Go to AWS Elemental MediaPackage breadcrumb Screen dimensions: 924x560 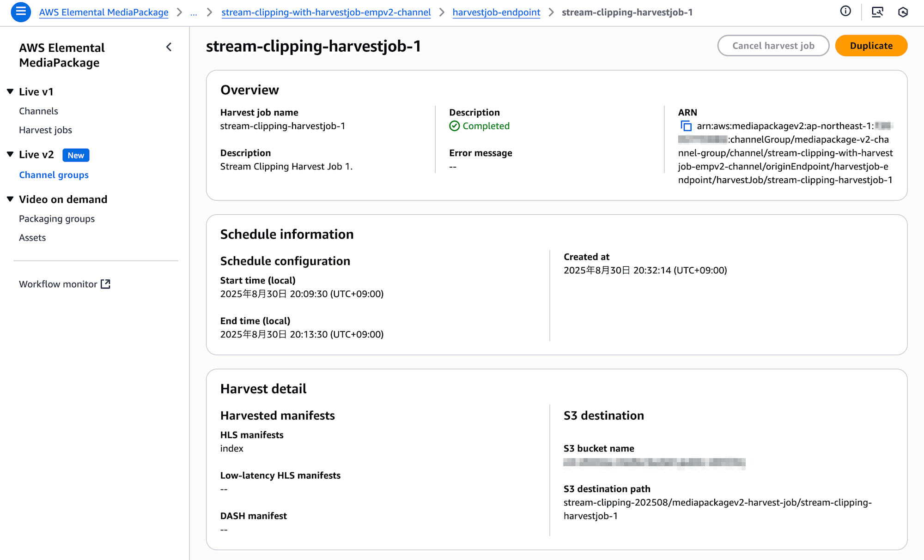[104, 12]
